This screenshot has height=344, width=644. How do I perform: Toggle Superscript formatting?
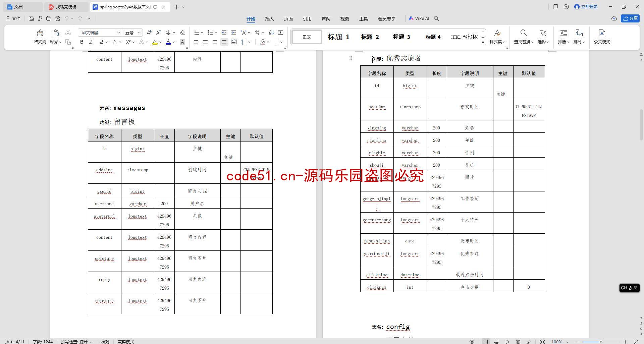(x=128, y=42)
